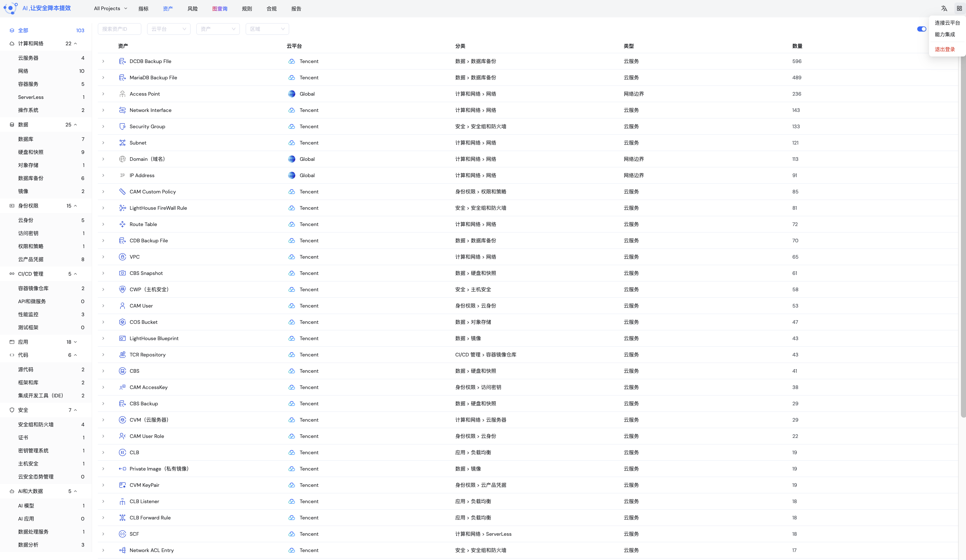Open the 图查询 navigation tab
Screen dimensions: 966x560
pos(220,8)
